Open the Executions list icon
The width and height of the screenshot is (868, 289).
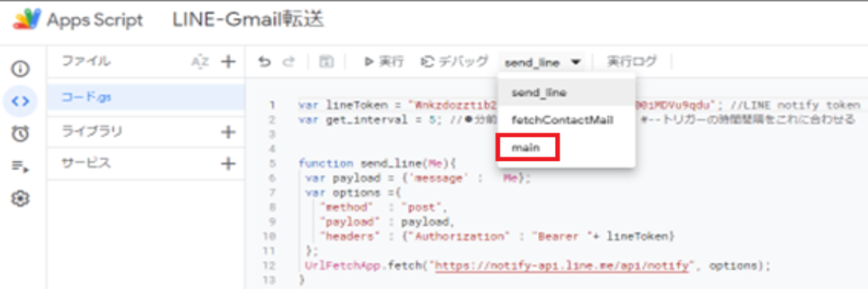[x=21, y=166]
